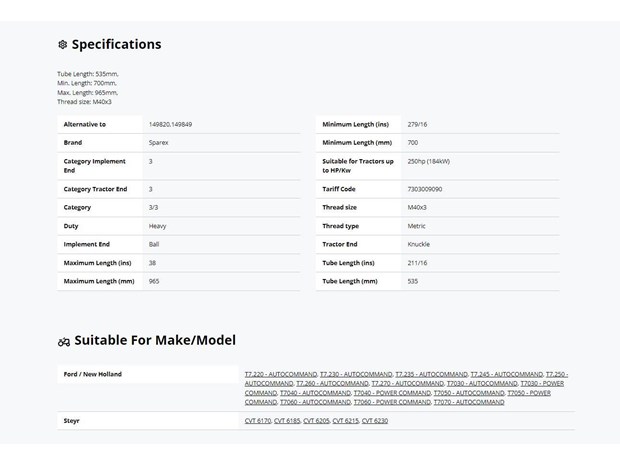
Task: Click the value '250hp (184kW)'
Action: point(429,161)
